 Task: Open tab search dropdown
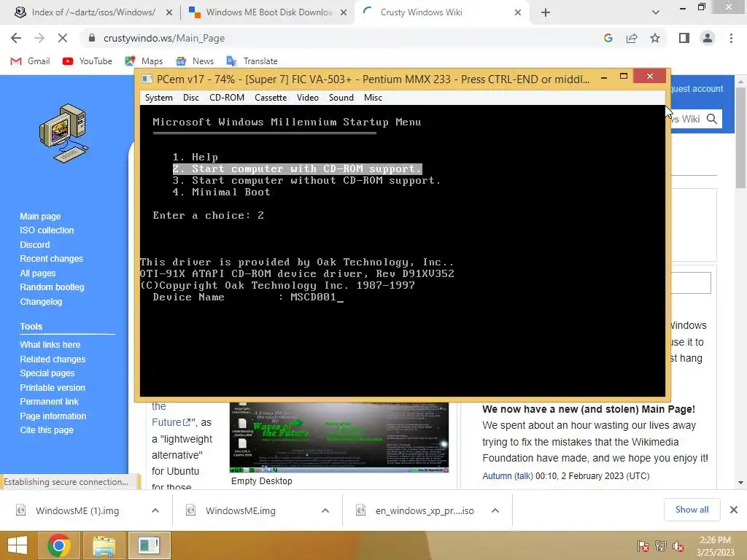coord(656,12)
